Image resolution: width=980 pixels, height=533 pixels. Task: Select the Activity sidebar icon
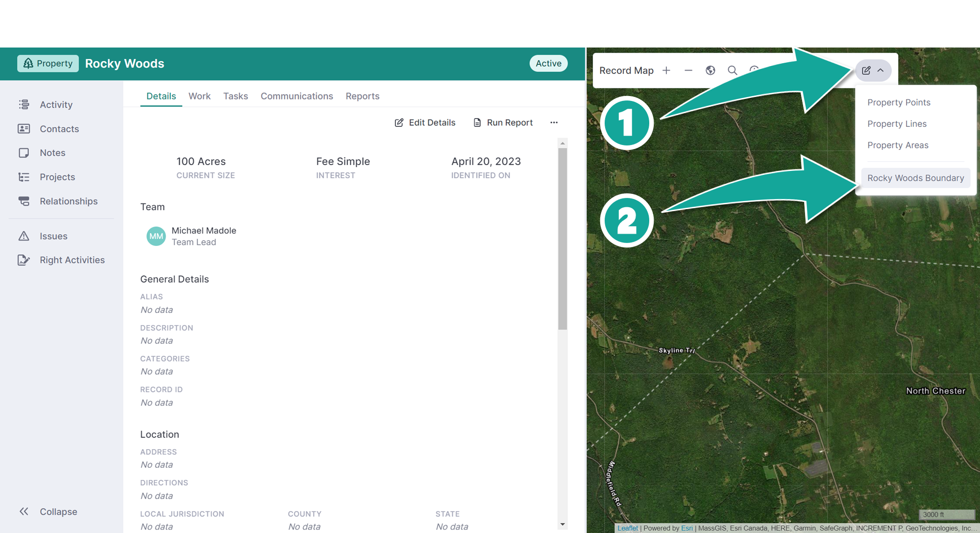point(24,104)
